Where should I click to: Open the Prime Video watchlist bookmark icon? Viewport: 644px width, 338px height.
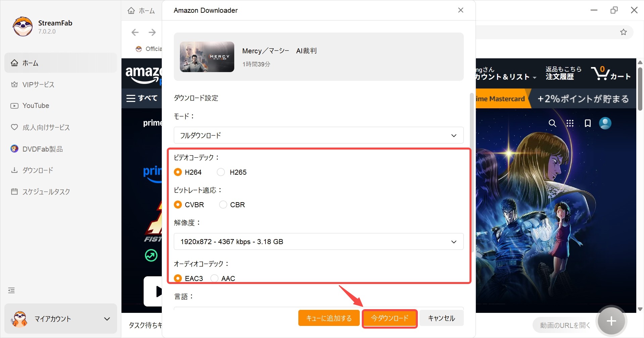[x=588, y=123]
